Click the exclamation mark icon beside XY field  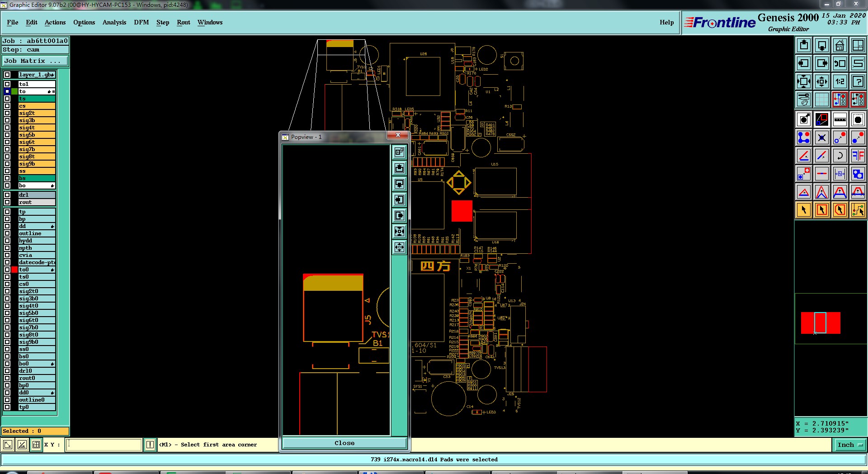[x=150, y=445]
